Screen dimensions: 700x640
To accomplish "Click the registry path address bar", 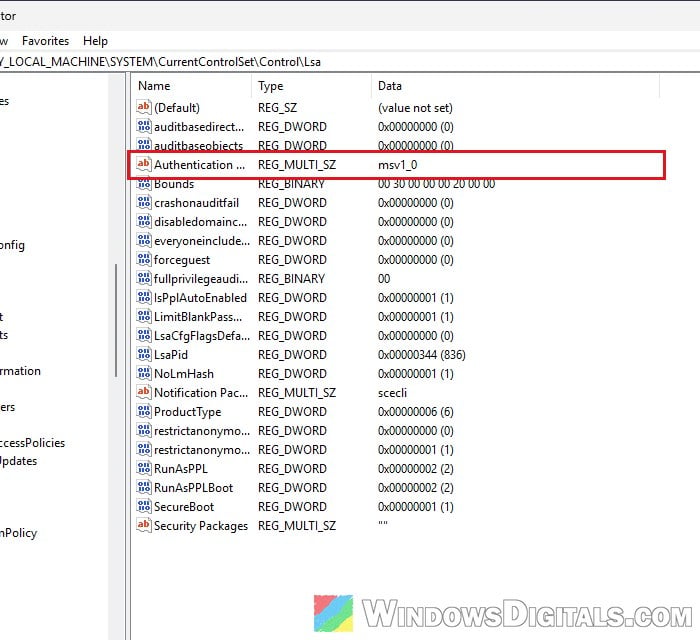I will point(350,62).
